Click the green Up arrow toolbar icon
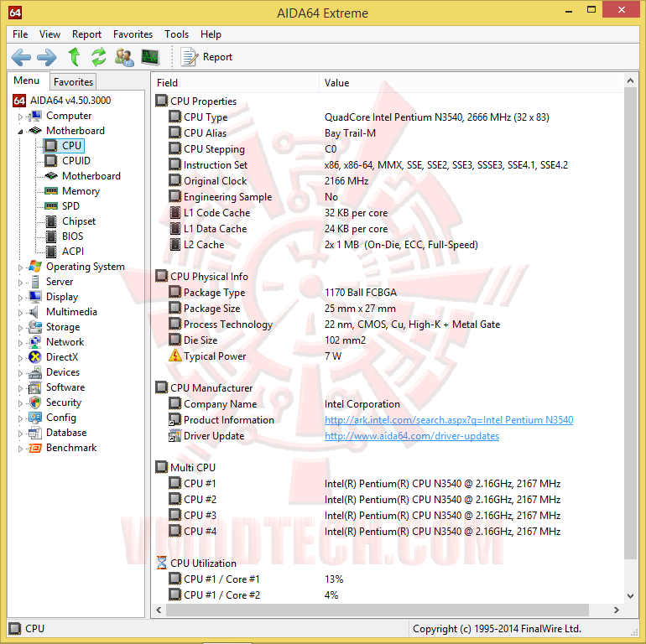The width and height of the screenshot is (646, 644). (74, 57)
